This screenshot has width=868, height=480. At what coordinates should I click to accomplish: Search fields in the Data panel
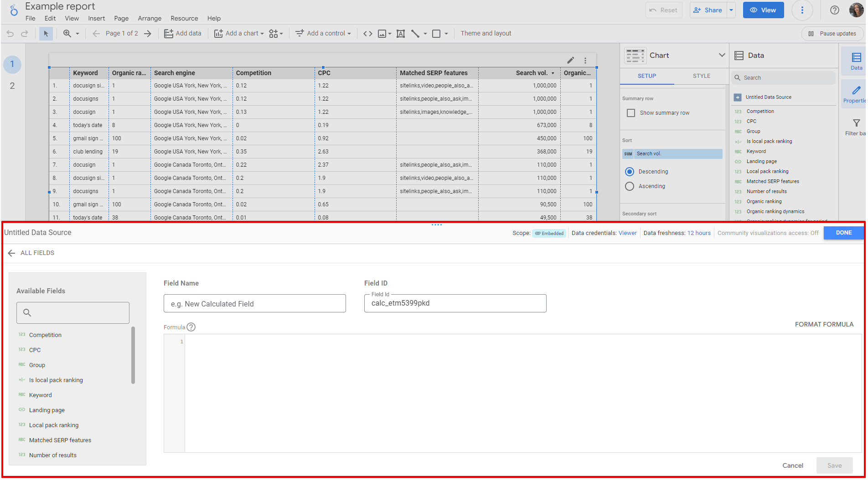(x=784, y=78)
